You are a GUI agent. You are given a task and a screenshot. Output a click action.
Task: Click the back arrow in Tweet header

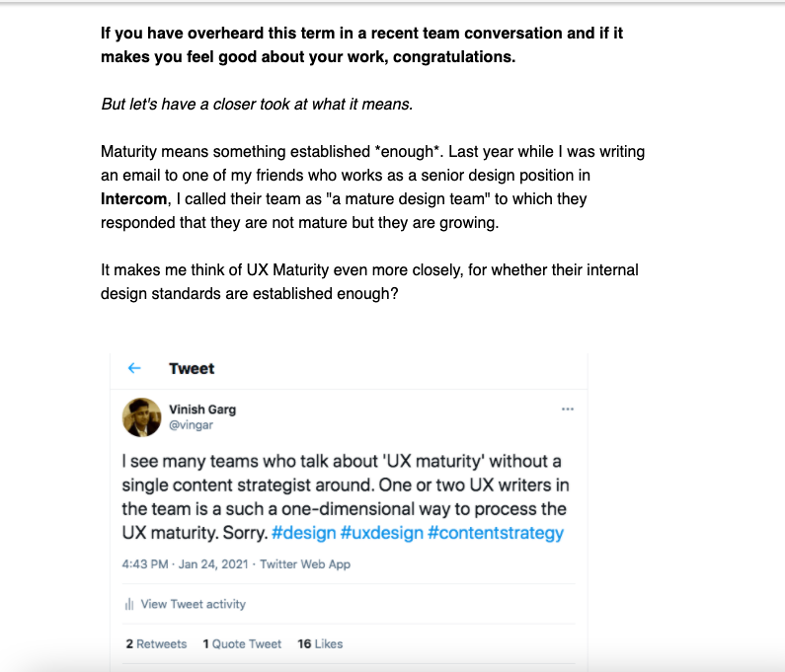point(135,368)
